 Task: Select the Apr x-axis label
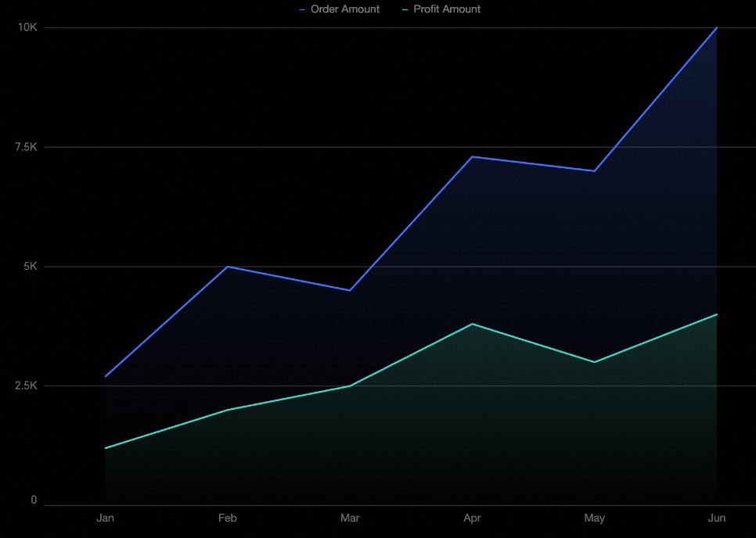(x=472, y=518)
